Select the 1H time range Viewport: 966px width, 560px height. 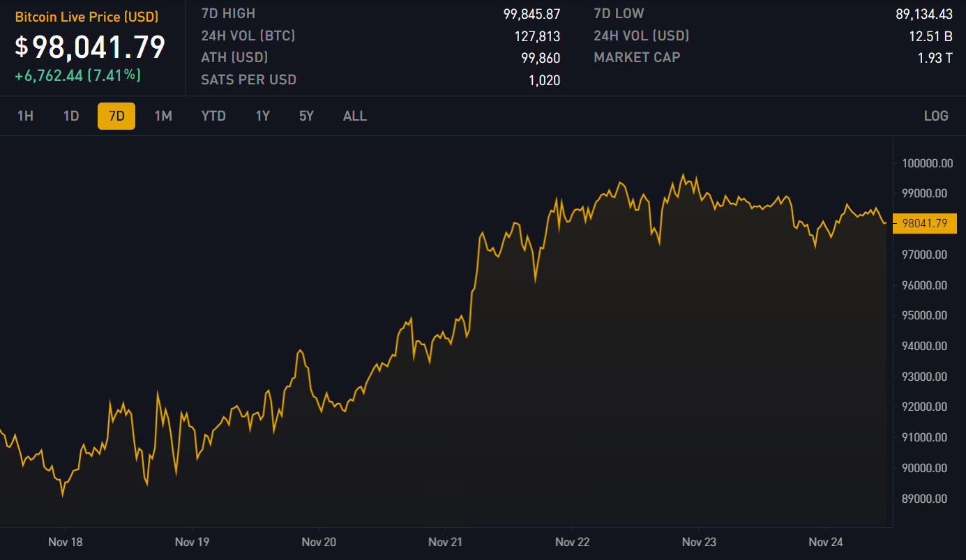[x=25, y=116]
